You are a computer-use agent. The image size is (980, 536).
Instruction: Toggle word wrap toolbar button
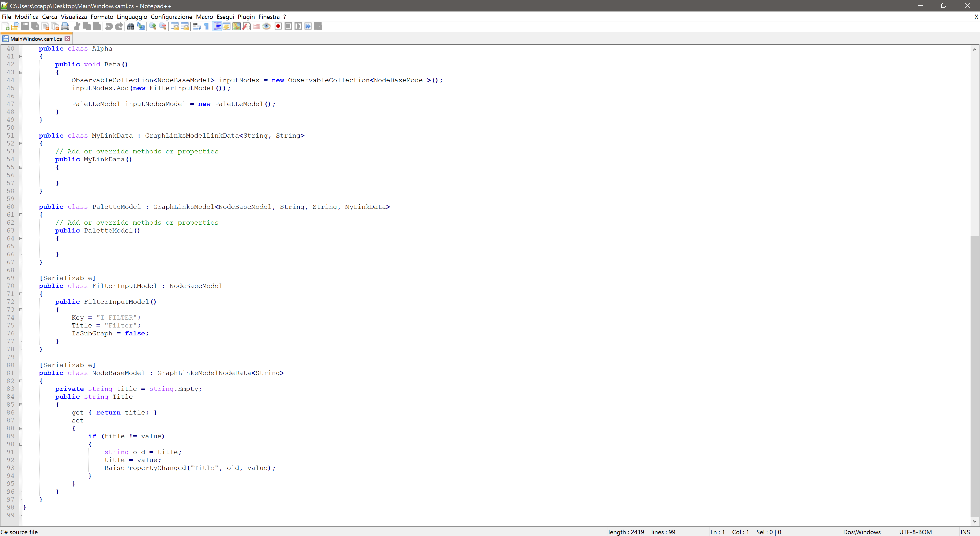pos(196,26)
